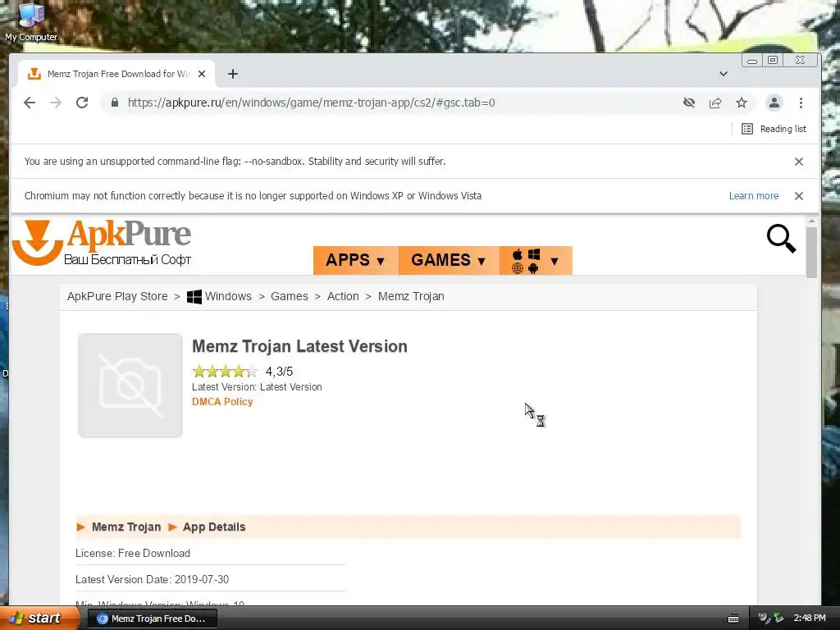Image resolution: width=840 pixels, height=630 pixels.
Task: Click the second system tray network icon
Action: pos(779,619)
